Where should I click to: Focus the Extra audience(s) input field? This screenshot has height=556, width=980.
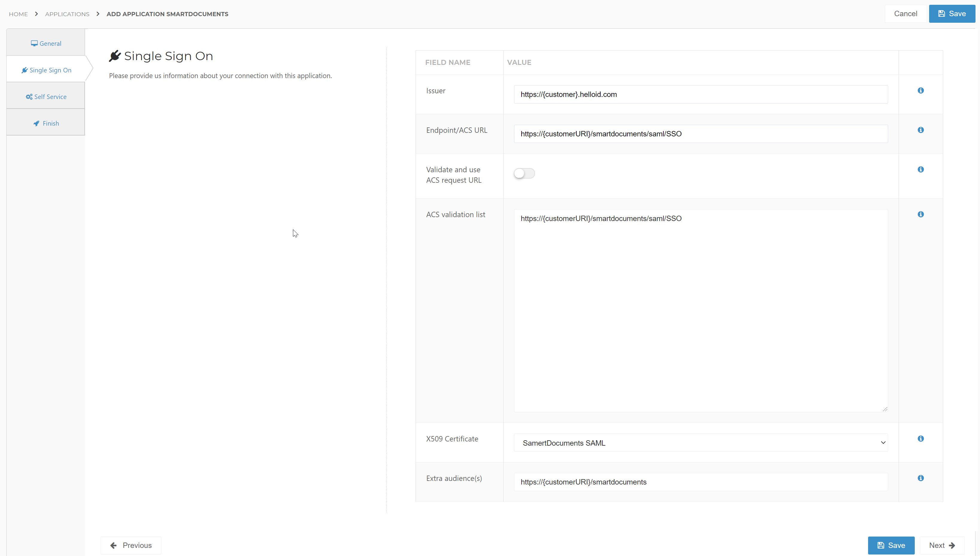[701, 482]
